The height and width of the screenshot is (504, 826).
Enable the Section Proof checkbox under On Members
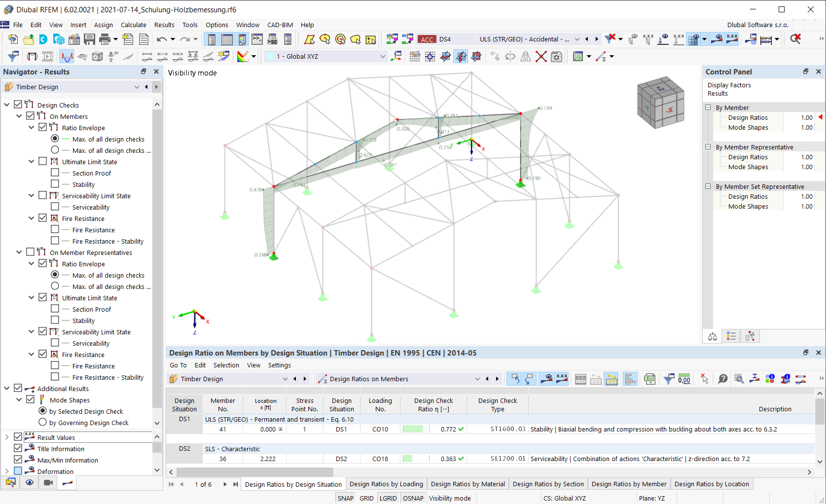coord(55,173)
